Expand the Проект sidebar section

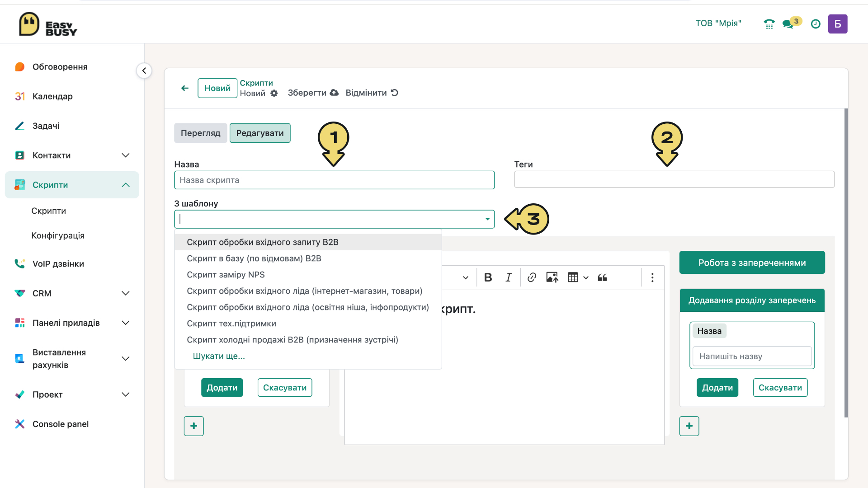pos(126,394)
